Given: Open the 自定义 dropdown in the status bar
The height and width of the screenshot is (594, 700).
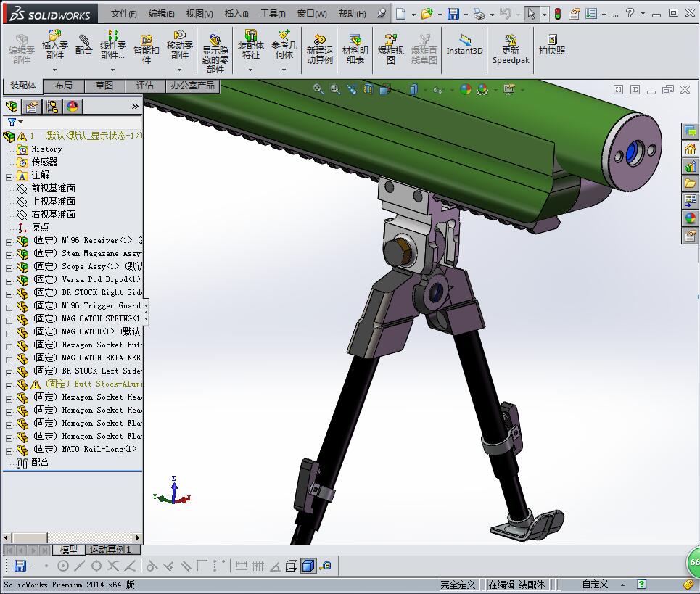Looking at the screenshot, I should (x=599, y=583).
